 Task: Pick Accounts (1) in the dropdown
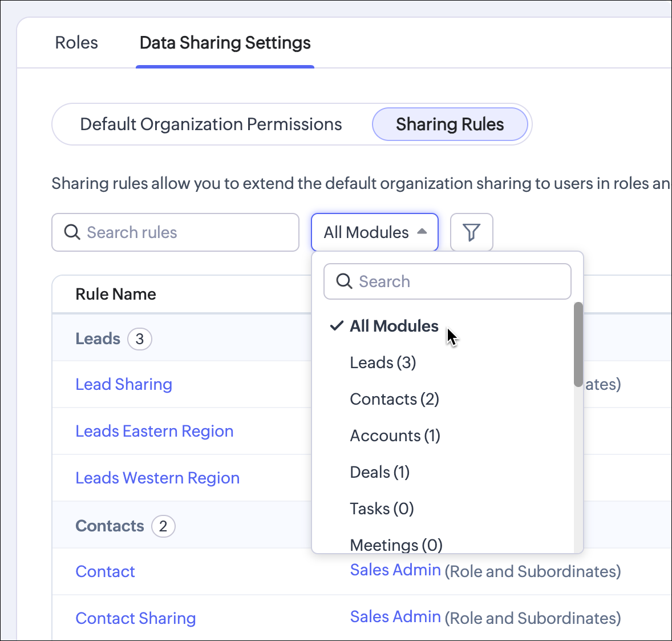pos(395,436)
